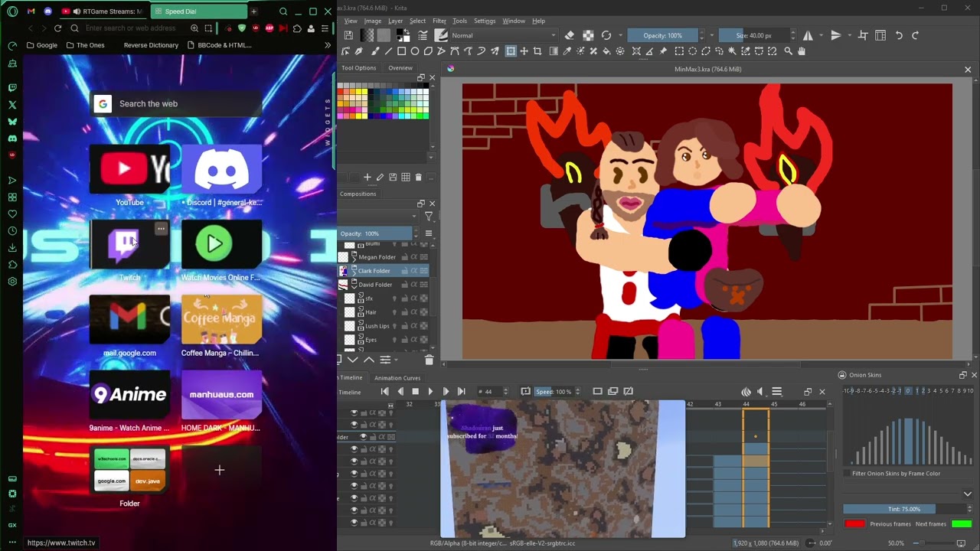This screenshot has height=551, width=980.
Task: Toggle lock on Clark Folder layer
Action: (x=404, y=271)
